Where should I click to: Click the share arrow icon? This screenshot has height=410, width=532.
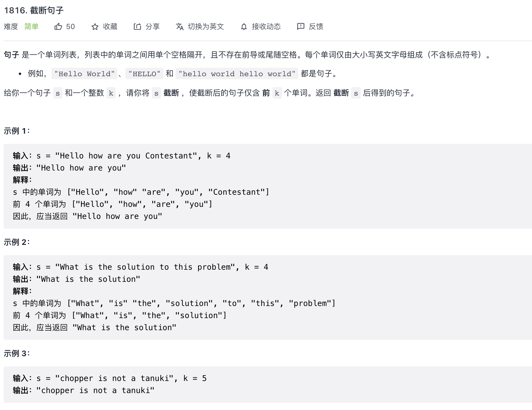coord(137,27)
